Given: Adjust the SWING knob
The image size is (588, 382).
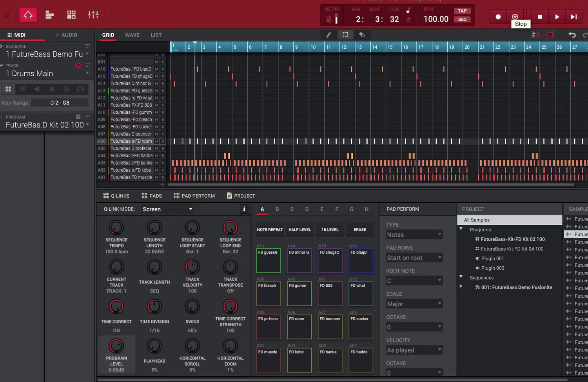Looking at the screenshot, I should (192, 307).
